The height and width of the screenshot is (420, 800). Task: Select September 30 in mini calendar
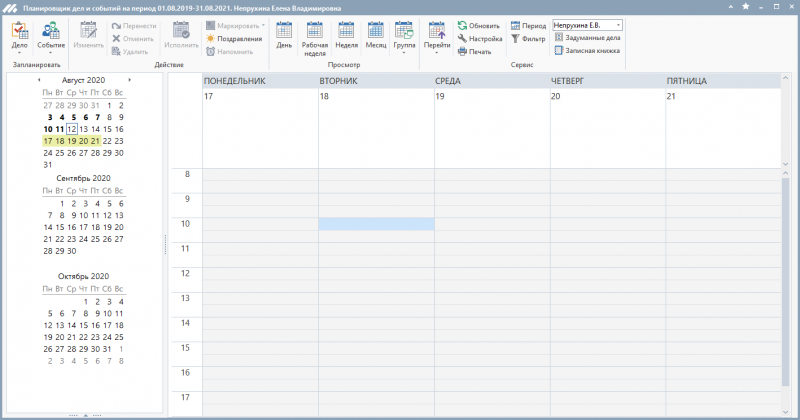(x=71, y=251)
